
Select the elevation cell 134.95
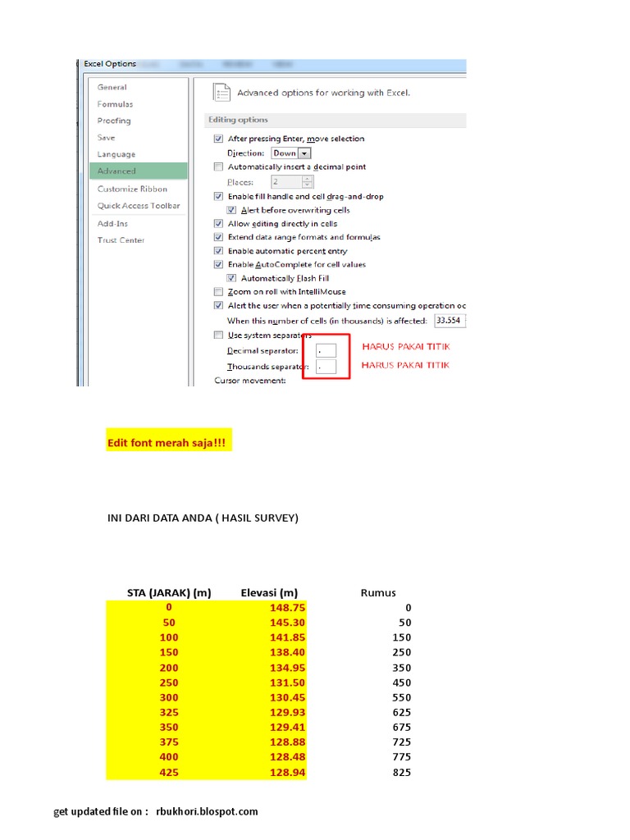point(287,668)
